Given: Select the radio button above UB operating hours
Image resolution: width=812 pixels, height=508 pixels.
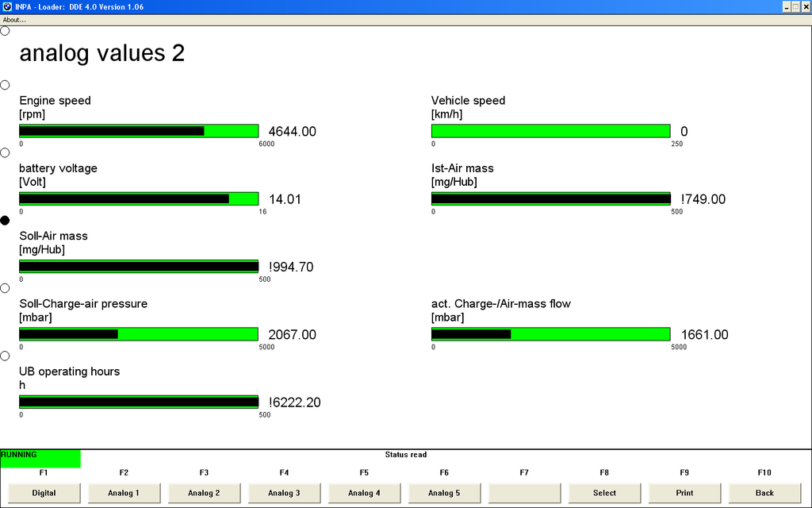Looking at the screenshot, I should pos(5,356).
